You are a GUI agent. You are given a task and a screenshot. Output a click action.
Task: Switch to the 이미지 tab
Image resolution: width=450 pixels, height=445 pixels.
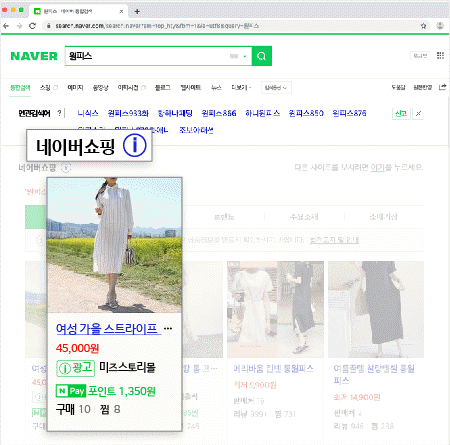(x=75, y=88)
